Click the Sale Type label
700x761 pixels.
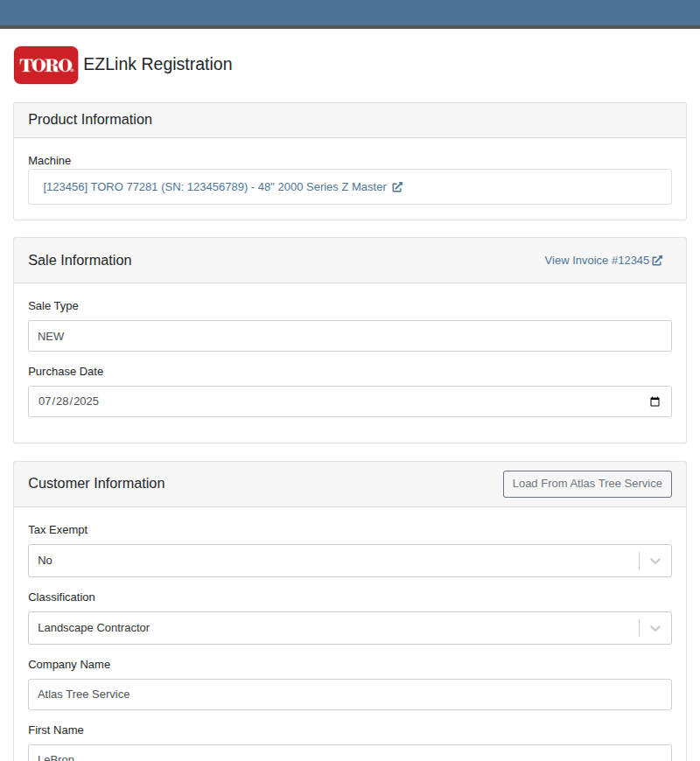coord(53,306)
